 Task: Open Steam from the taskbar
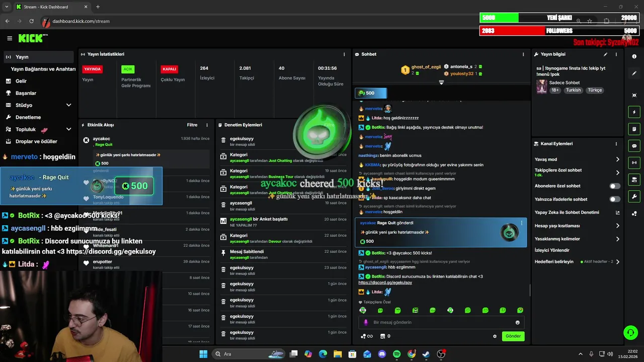pos(426,354)
